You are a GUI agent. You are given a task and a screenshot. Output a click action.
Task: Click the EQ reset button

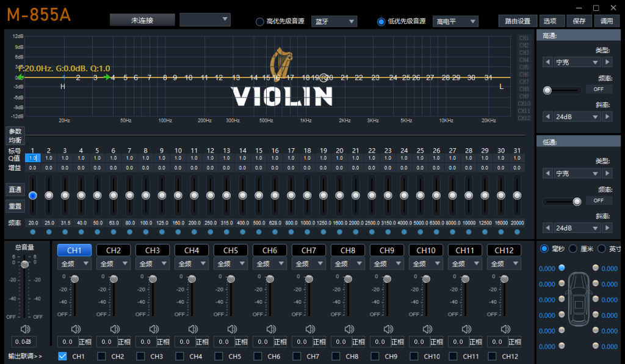point(15,206)
